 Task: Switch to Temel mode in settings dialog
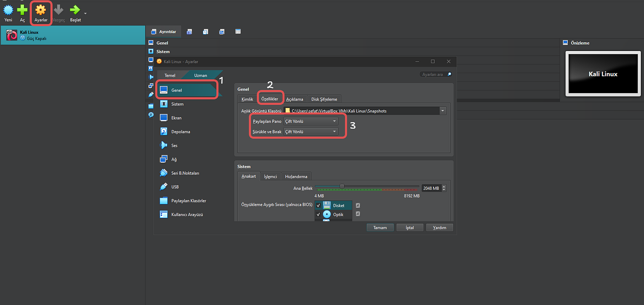pos(170,75)
